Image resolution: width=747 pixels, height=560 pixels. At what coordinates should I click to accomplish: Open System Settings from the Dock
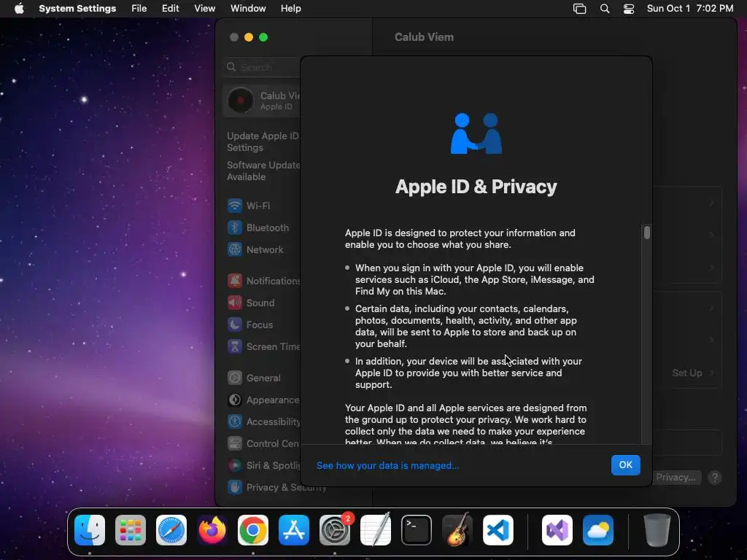coord(334,530)
